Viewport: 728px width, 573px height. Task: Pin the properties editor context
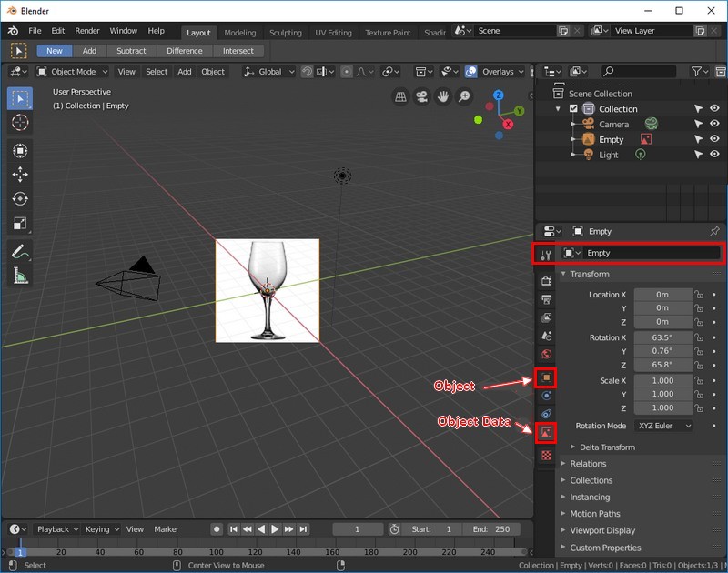point(714,231)
